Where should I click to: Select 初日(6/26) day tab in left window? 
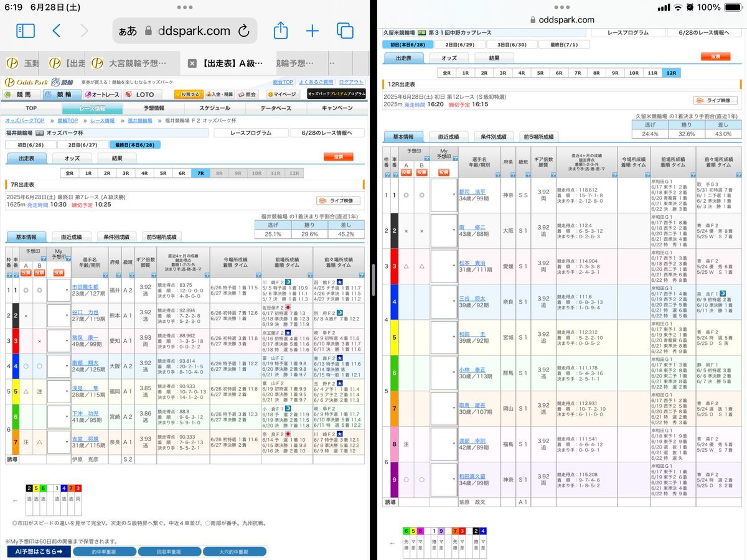click(31, 145)
